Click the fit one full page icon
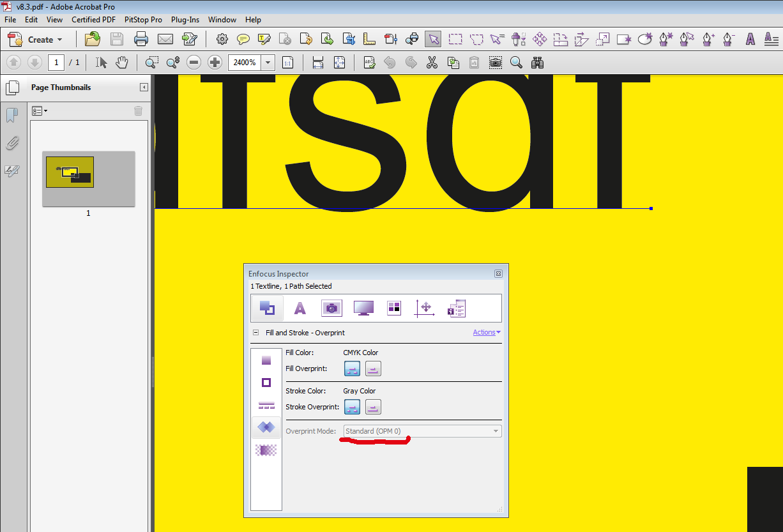Screen dimensions: 783x532 pyautogui.click(x=338, y=63)
